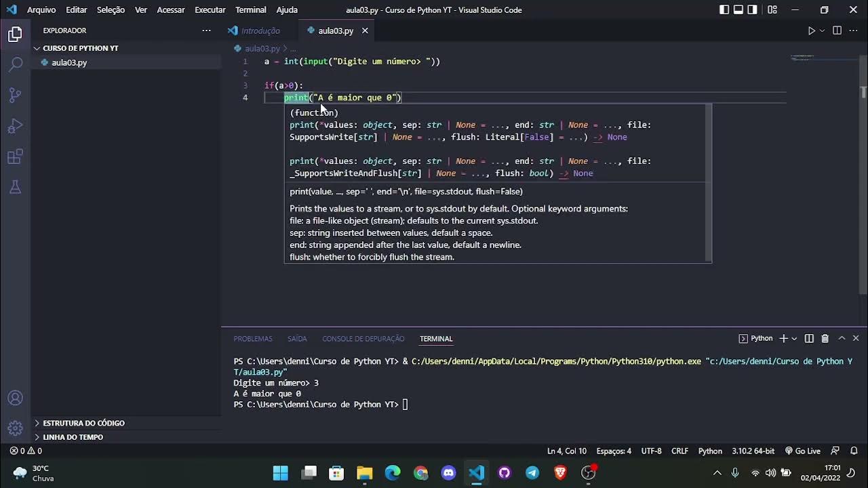
Task: Expand ESTRUTURA DO CÓDIGO section
Action: [x=125, y=423]
